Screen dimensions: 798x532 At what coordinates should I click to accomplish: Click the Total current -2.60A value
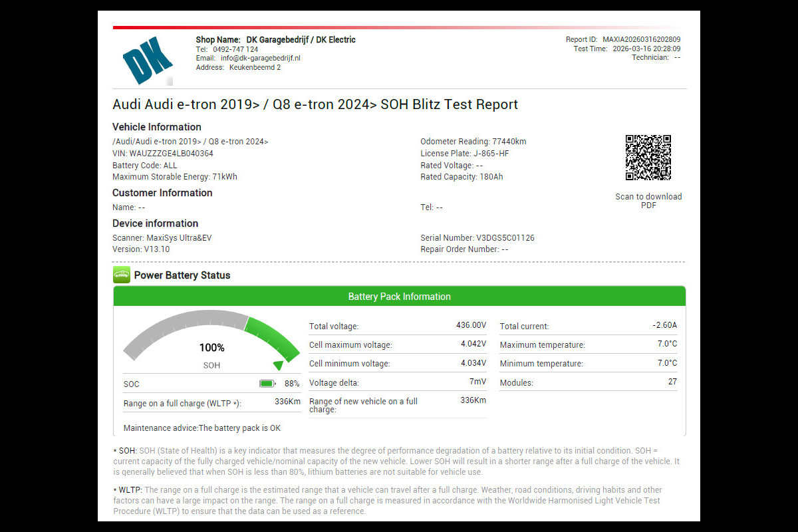coord(664,325)
